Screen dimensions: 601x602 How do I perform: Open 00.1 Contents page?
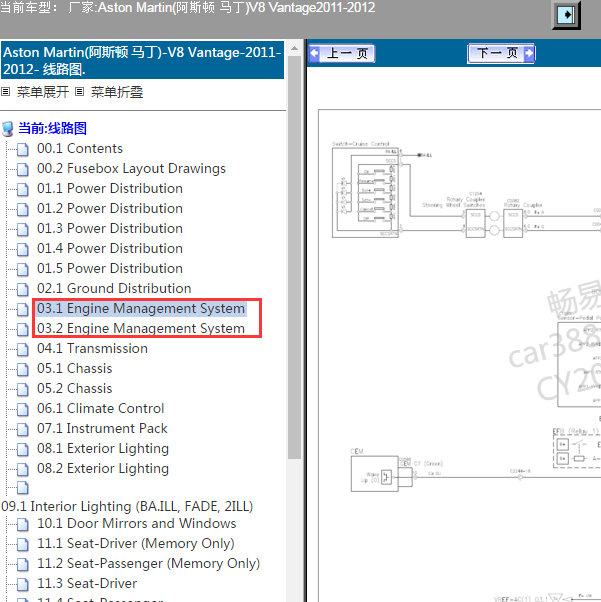(80, 149)
